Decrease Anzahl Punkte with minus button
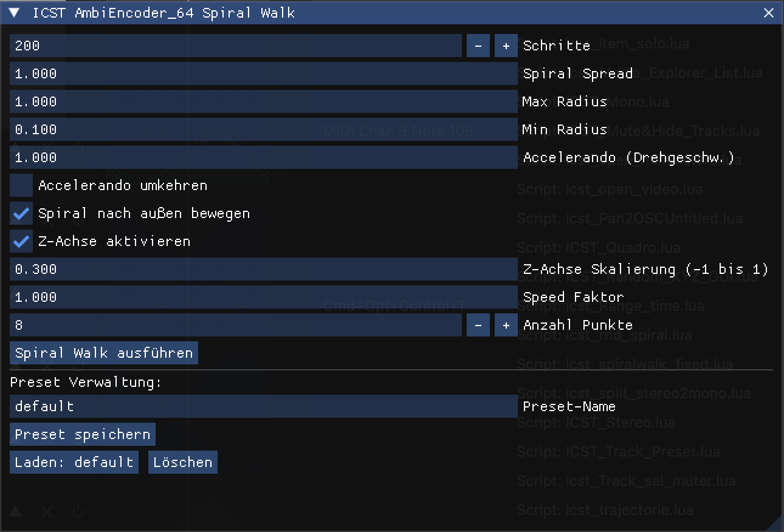 tap(478, 326)
